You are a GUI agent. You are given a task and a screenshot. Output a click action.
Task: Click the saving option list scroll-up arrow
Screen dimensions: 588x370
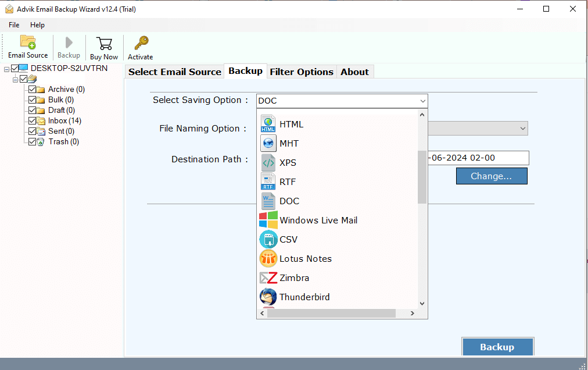pyautogui.click(x=422, y=115)
